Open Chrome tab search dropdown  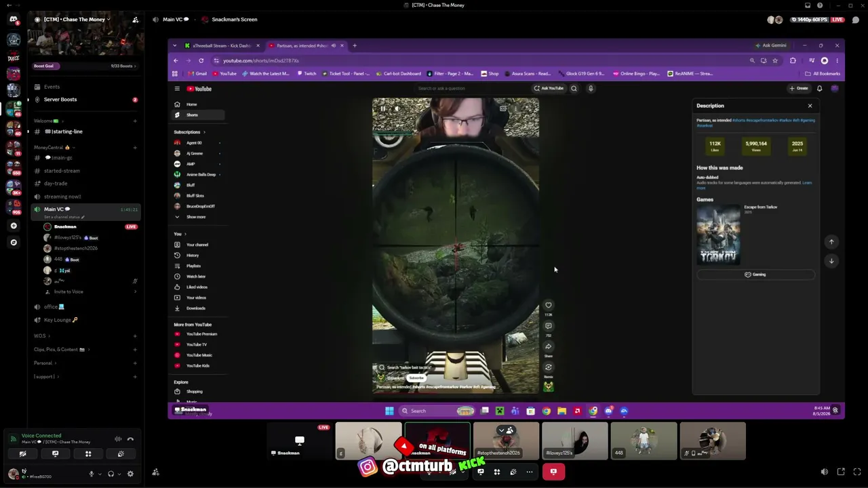[x=174, y=45]
